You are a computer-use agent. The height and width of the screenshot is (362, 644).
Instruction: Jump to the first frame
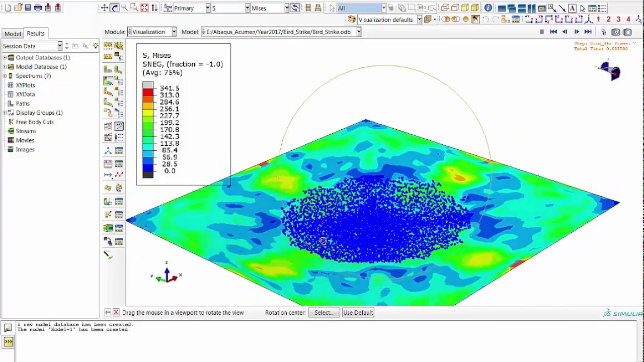[553, 32]
